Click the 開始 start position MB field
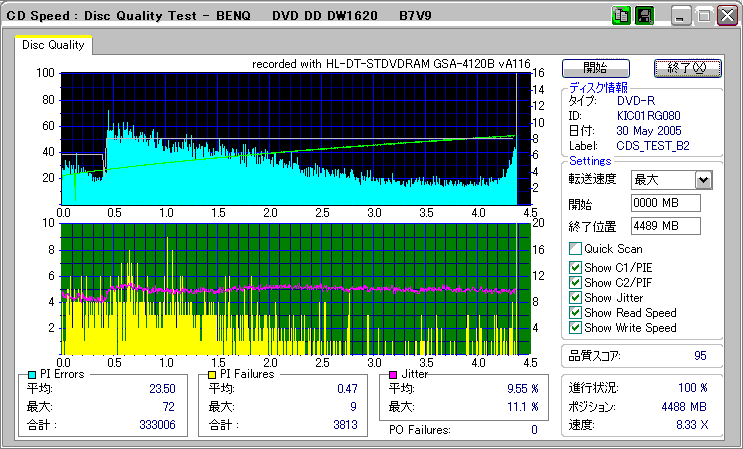Image resolution: width=743 pixels, height=449 pixels. [665, 203]
